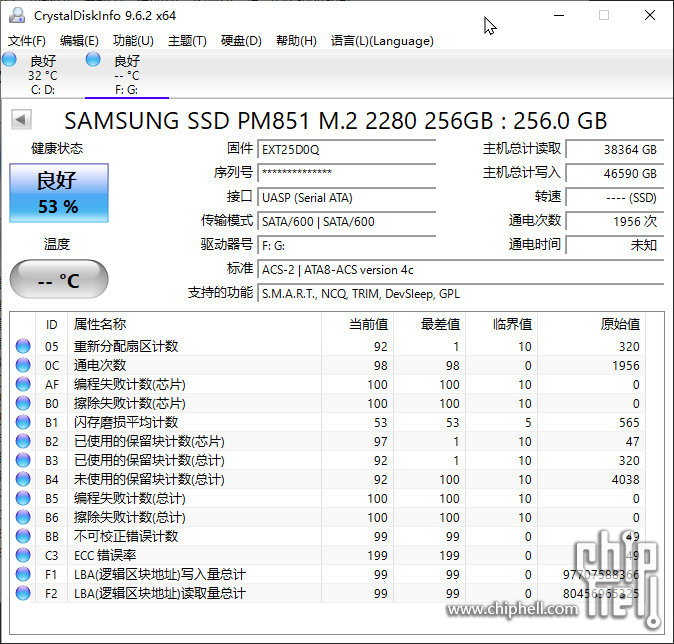Select the 不可校正错误计数 attribute row
The height and width of the screenshot is (644, 674).
328,536
